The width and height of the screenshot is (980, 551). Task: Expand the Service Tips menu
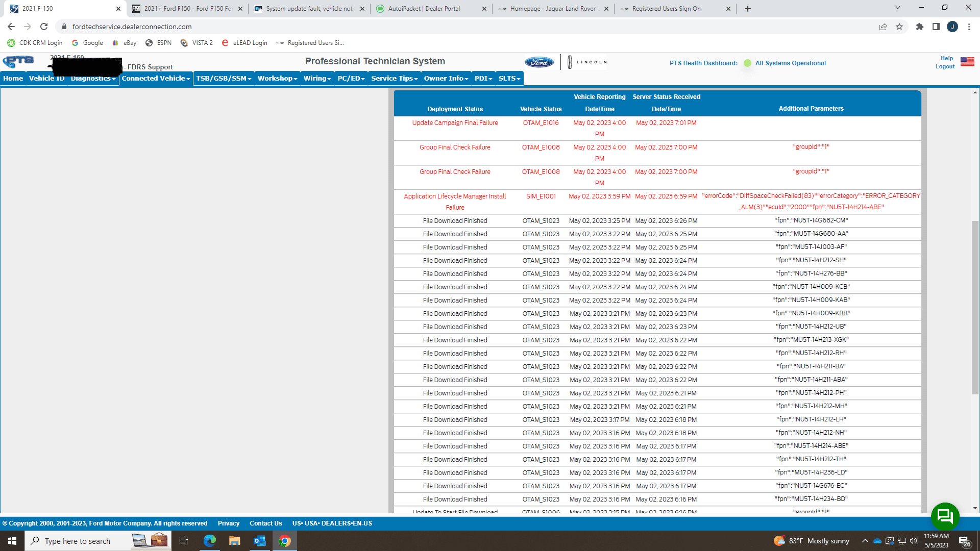coord(394,79)
